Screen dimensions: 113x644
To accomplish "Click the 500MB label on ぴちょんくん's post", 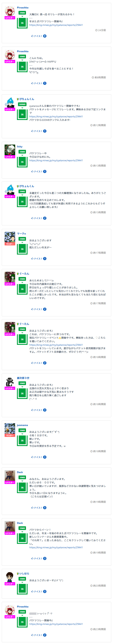I will tap(22, 104).
